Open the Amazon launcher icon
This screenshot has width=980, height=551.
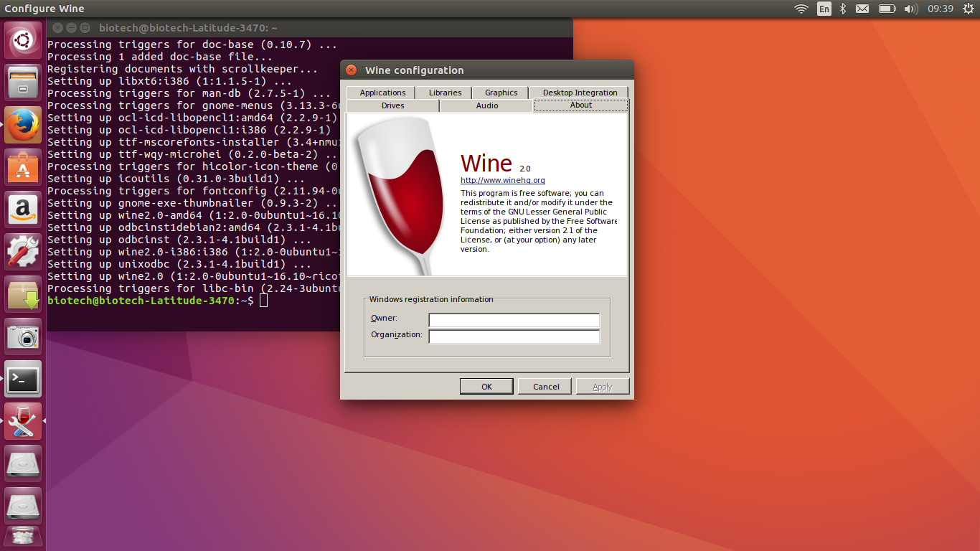pyautogui.click(x=23, y=209)
